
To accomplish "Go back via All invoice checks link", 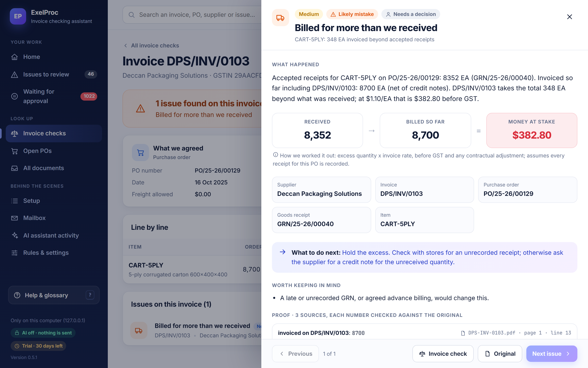I will coord(152,46).
